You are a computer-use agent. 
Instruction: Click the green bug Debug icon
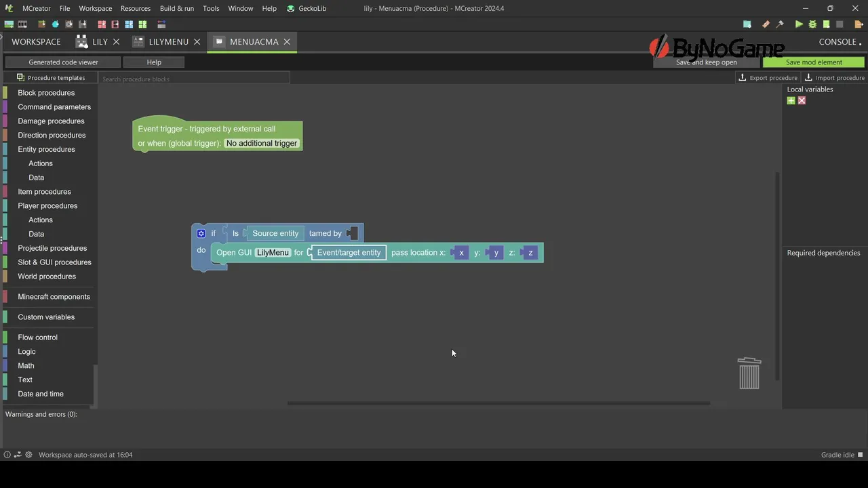812,24
